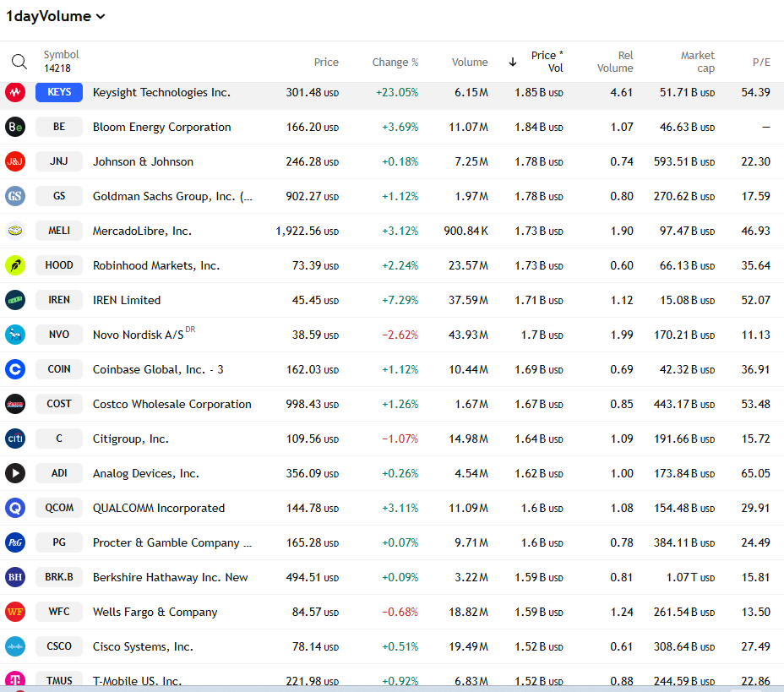
Task: Select the CSCO ticker badge
Action: click(59, 646)
